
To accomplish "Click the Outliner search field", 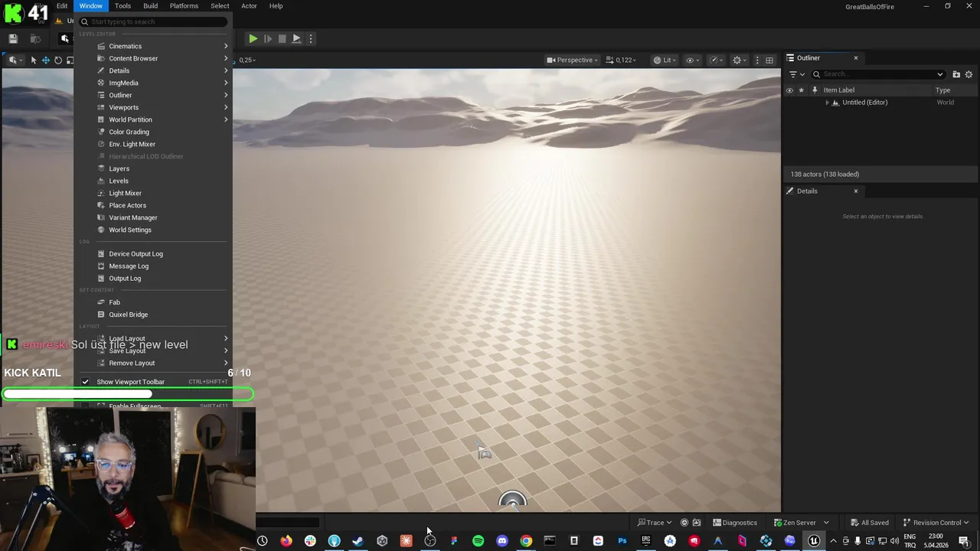I will point(878,74).
